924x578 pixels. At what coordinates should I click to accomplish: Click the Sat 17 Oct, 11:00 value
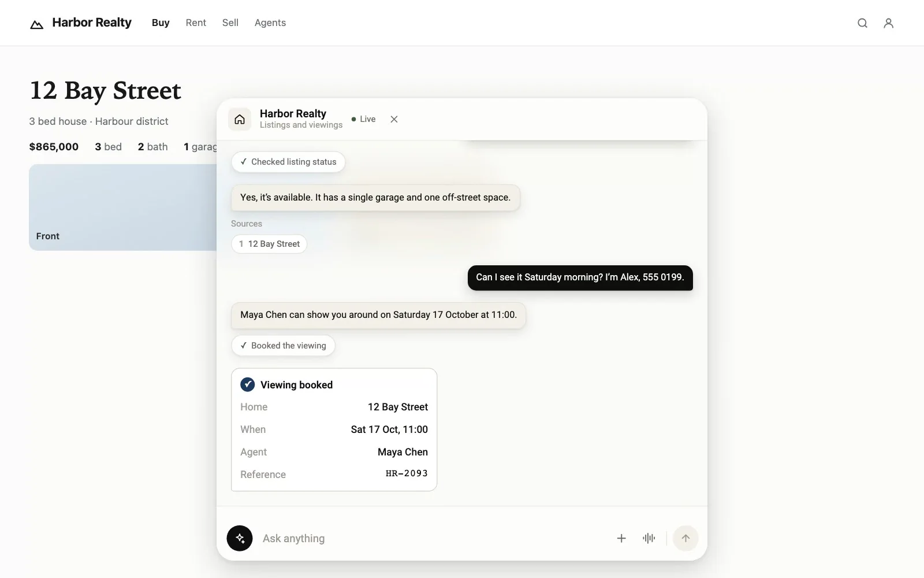(x=389, y=429)
